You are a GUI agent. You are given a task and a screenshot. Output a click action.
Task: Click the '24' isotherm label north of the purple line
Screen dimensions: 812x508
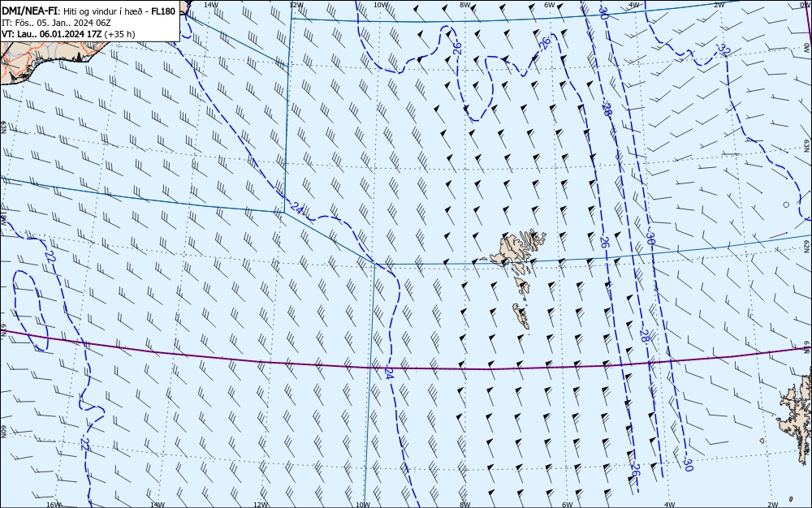tap(296, 208)
